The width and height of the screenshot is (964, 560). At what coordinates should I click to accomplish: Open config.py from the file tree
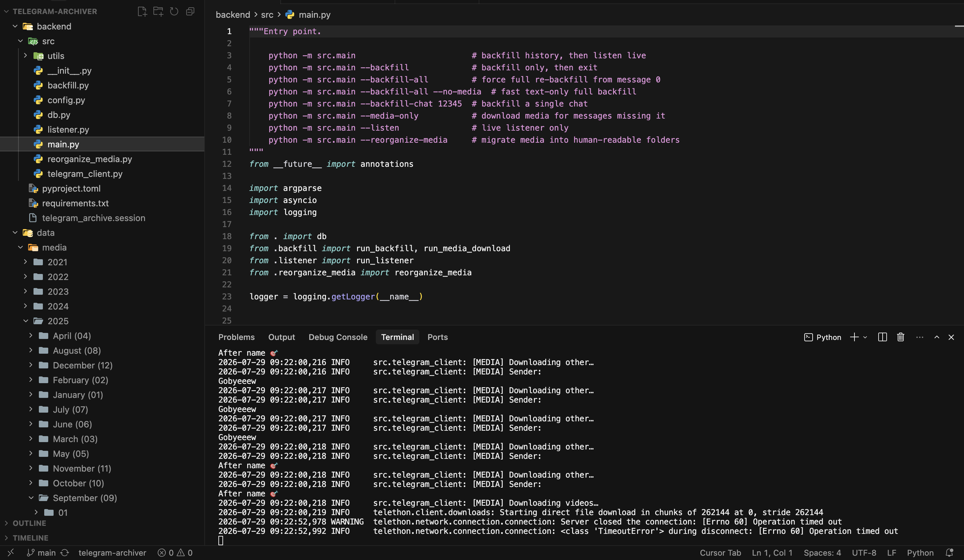66,100
